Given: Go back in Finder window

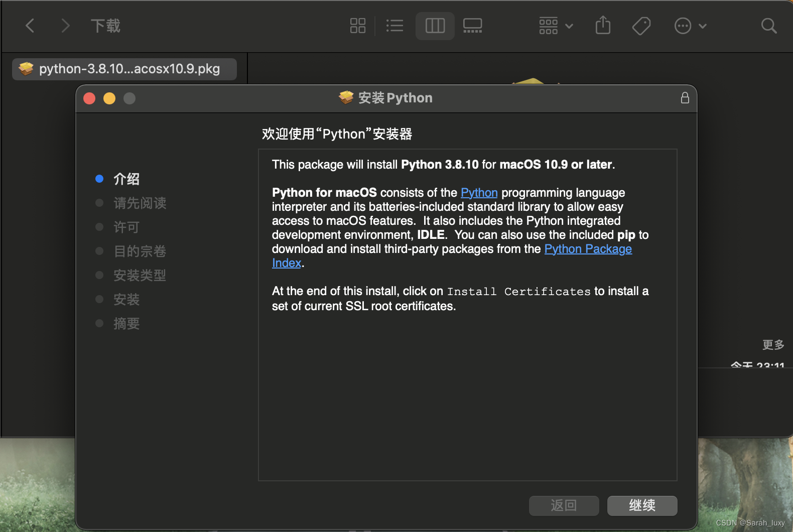Looking at the screenshot, I should click(x=30, y=26).
